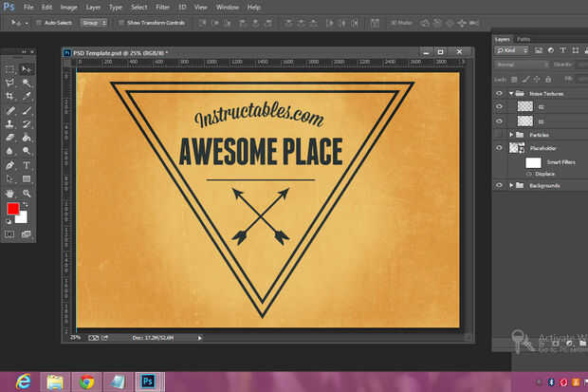
Task: Toggle visibility of the Placeholder layer
Action: click(499, 148)
